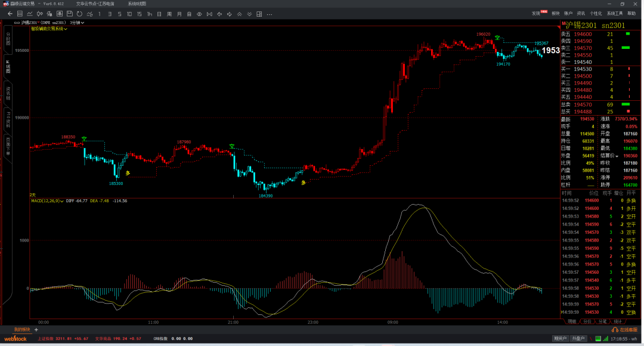Click the 期货户 account button
644x346 pixels.
click(560, 339)
